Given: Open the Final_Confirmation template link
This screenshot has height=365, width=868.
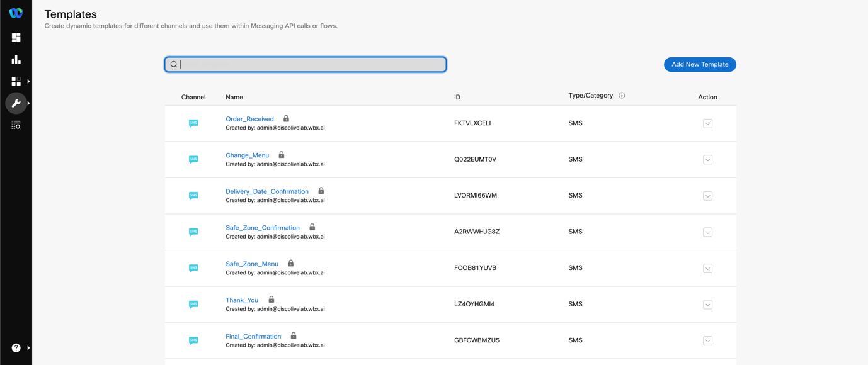Looking at the screenshot, I should (x=253, y=337).
